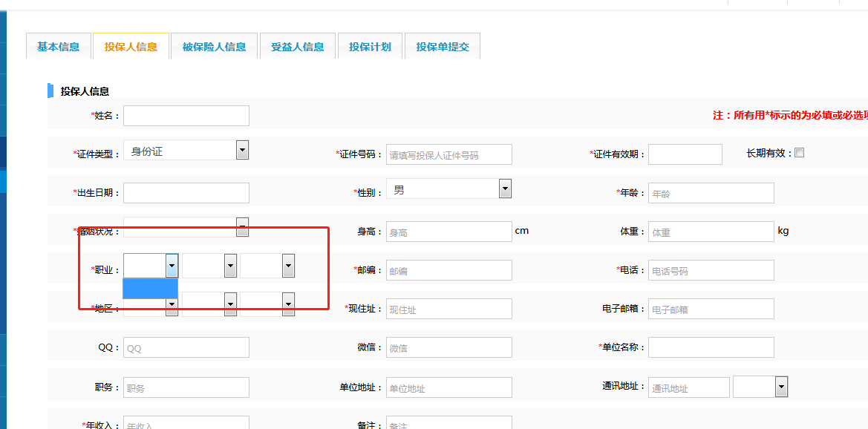
Task: Click the 出生日期 field
Action: tap(186, 193)
